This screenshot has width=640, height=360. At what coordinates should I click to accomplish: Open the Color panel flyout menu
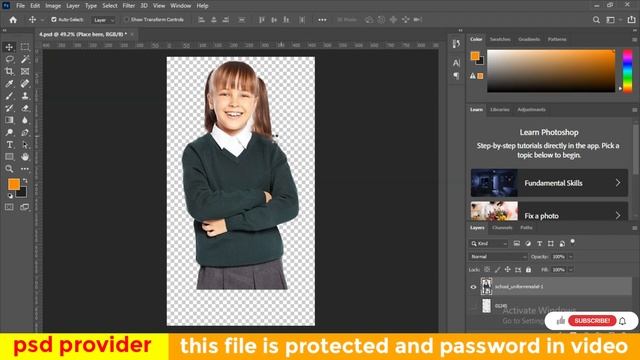point(635,40)
